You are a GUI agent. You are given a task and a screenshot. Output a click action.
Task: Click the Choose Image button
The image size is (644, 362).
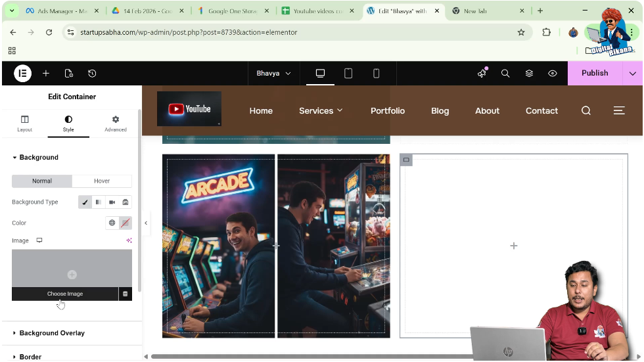point(64,294)
